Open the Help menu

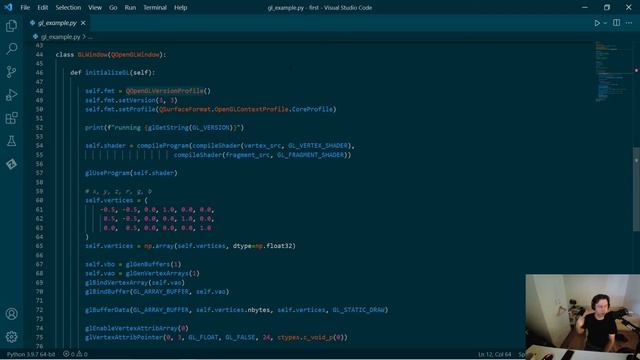point(180,7)
